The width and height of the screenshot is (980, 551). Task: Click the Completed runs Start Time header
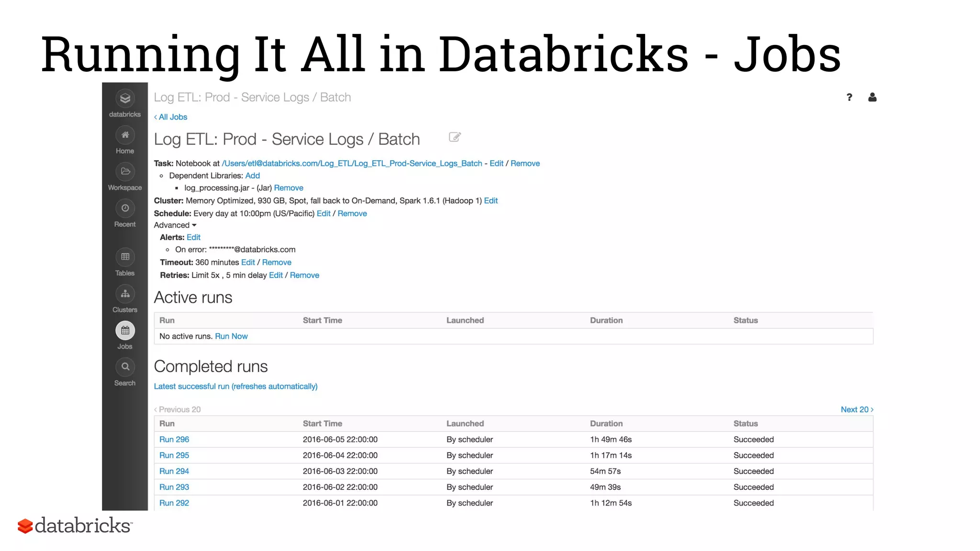[x=323, y=424]
